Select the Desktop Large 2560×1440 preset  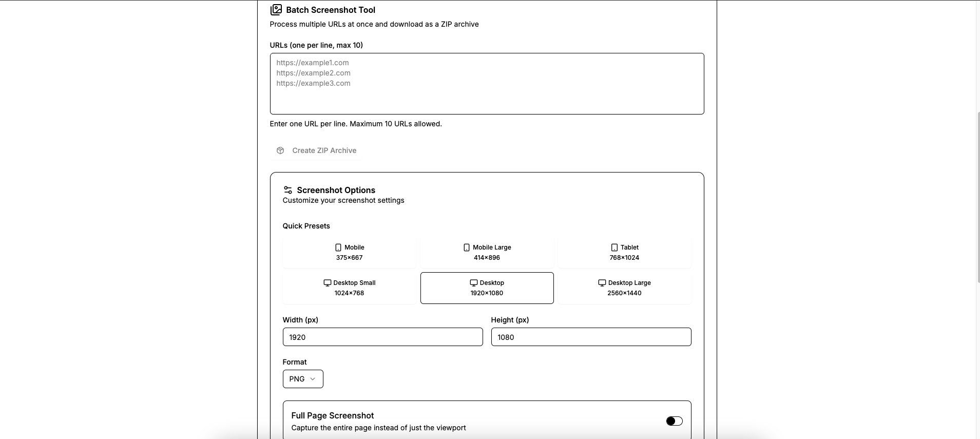(624, 288)
